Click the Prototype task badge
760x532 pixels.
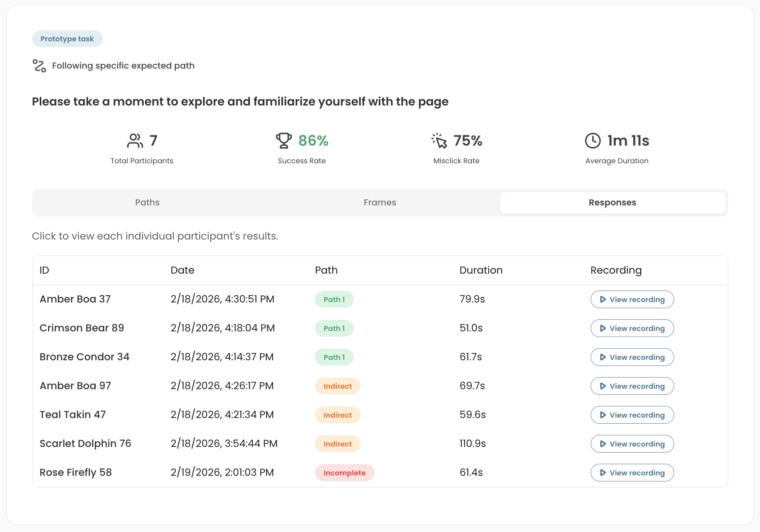pos(67,39)
